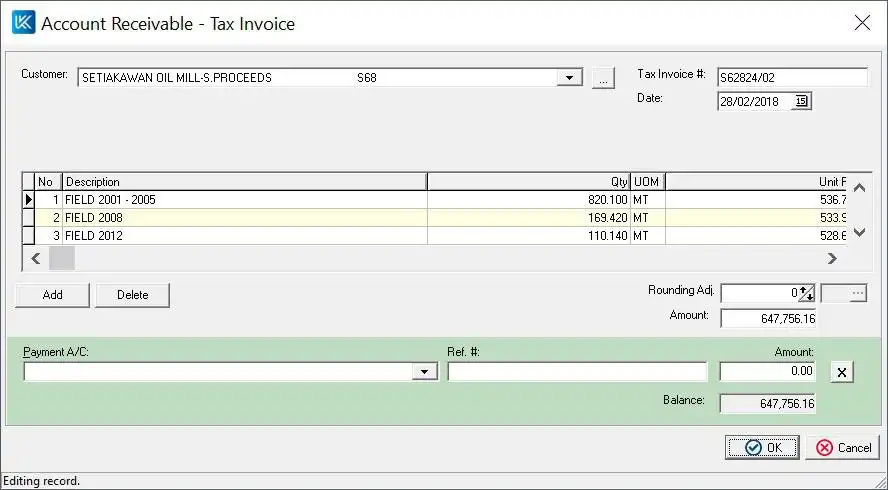Image resolution: width=888 pixels, height=490 pixels.
Task: Click the Ref. # input field
Action: [x=577, y=372]
